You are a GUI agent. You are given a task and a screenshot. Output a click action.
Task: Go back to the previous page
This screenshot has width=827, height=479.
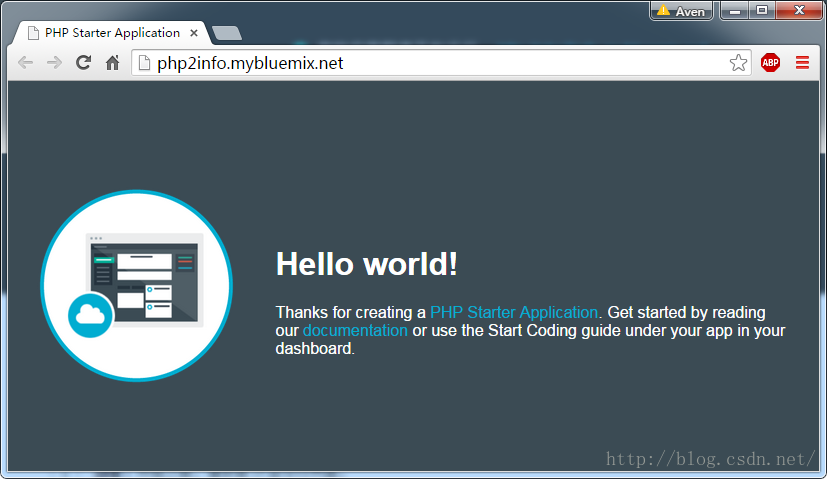pyautogui.click(x=25, y=63)
